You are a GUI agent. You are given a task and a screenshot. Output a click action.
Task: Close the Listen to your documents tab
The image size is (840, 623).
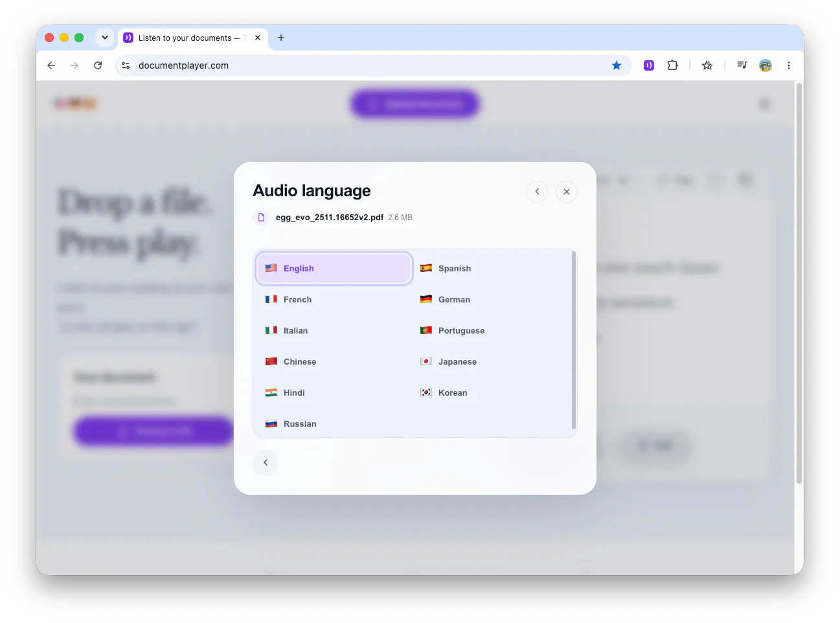click(258, 38)
